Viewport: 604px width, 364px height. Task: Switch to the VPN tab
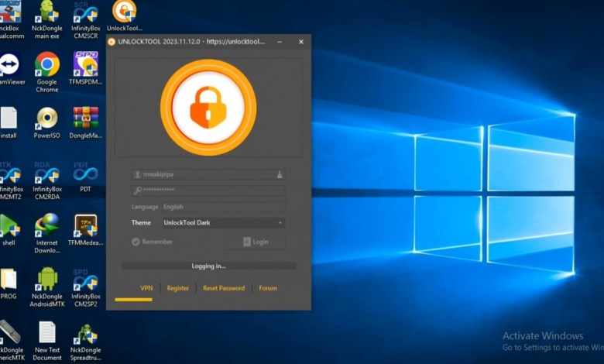coord(146,288)
